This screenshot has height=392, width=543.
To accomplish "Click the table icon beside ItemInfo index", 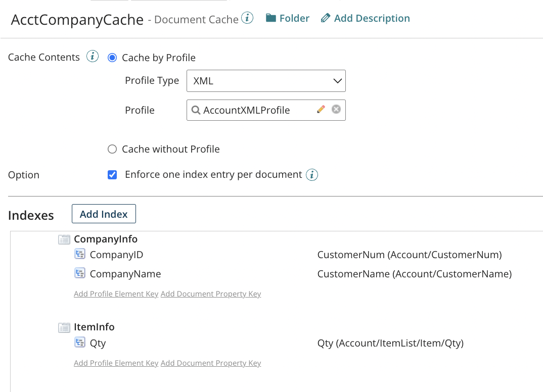I will click(x=64, y=327).
